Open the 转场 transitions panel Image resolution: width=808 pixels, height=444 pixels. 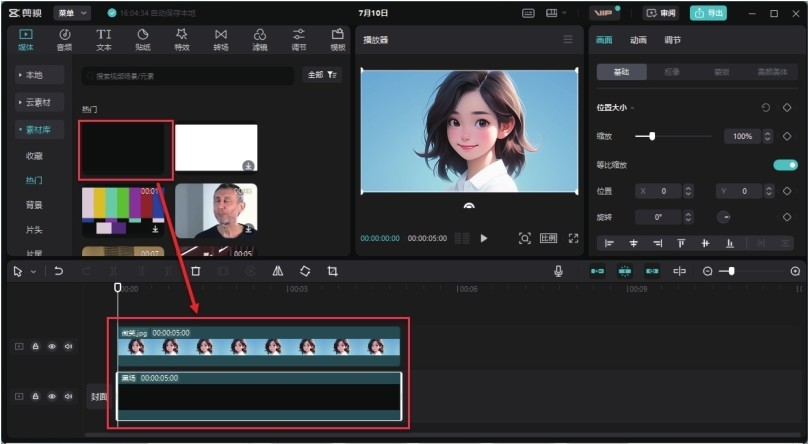tap(221, 40)
